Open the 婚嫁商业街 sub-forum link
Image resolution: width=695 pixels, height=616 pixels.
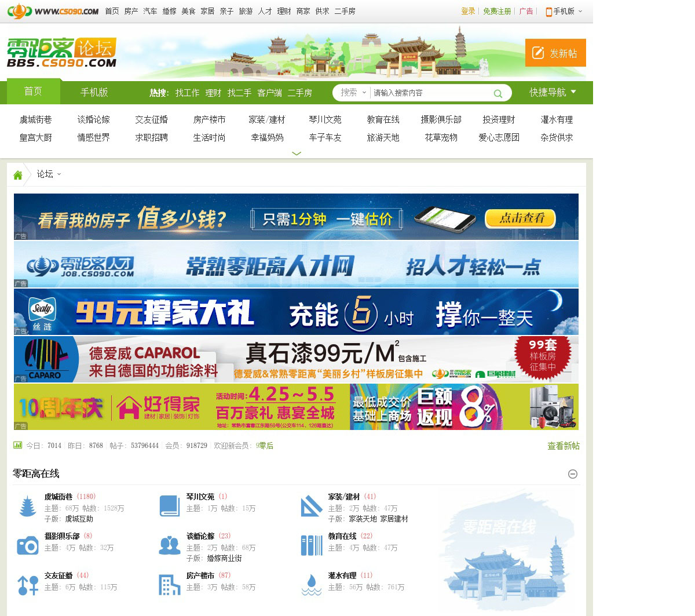pos(224,559)
